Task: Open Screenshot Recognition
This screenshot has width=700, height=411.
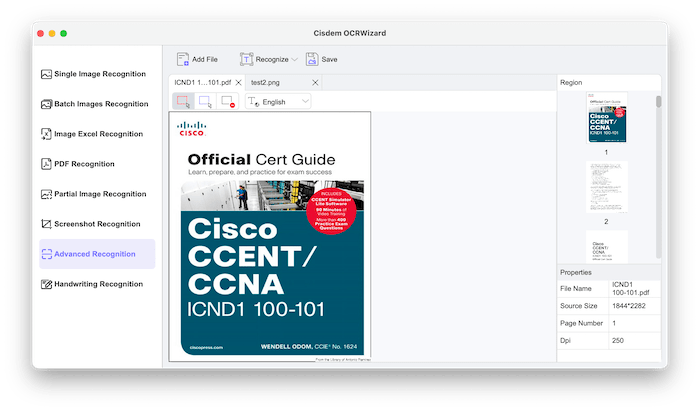Action: pyautogui.click(x=97, y=224)
